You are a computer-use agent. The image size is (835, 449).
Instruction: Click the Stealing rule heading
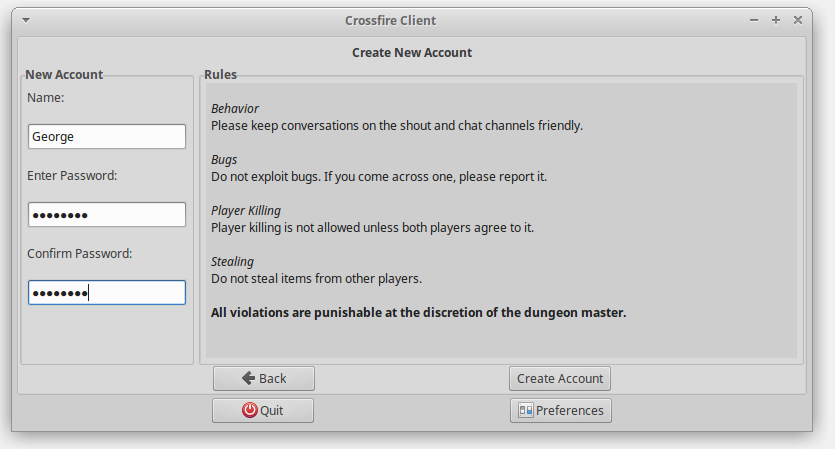[x=232, y=261]
